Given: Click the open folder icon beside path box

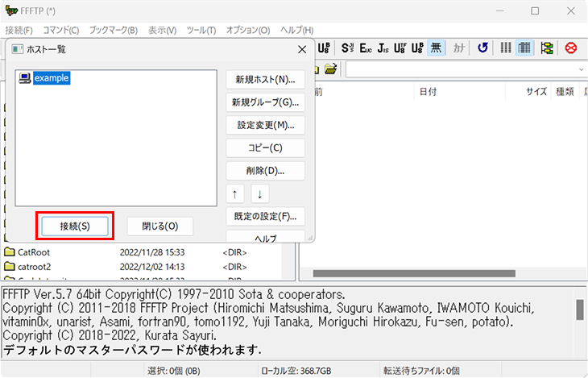Looking at the screenshot, I should pyautogui.click(x=330, y=69).
